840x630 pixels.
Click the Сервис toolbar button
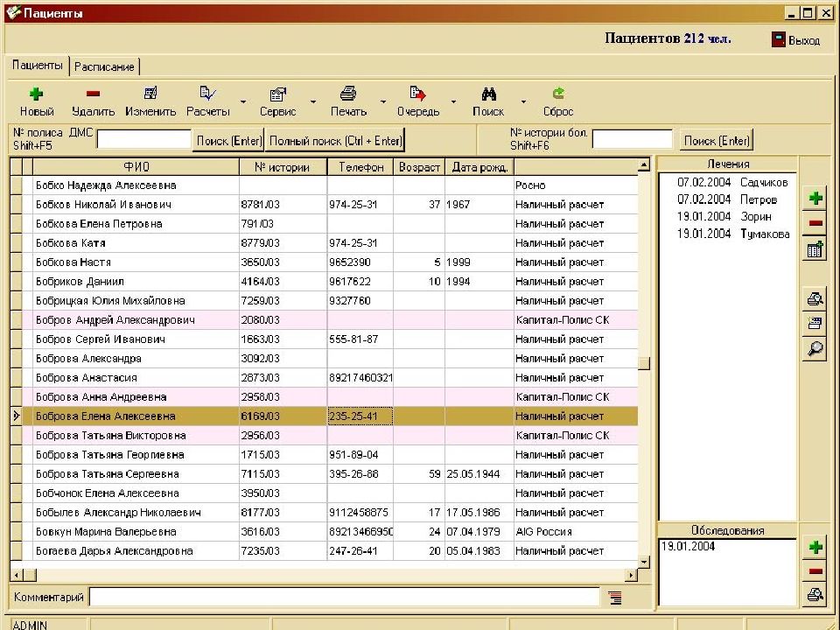point(277,101)
